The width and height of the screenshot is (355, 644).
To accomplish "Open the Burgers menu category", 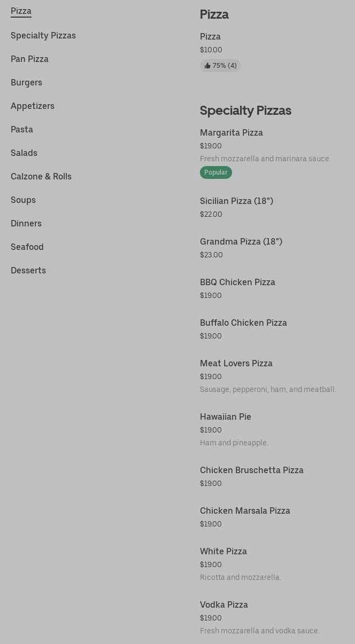I will coord(26,82).
